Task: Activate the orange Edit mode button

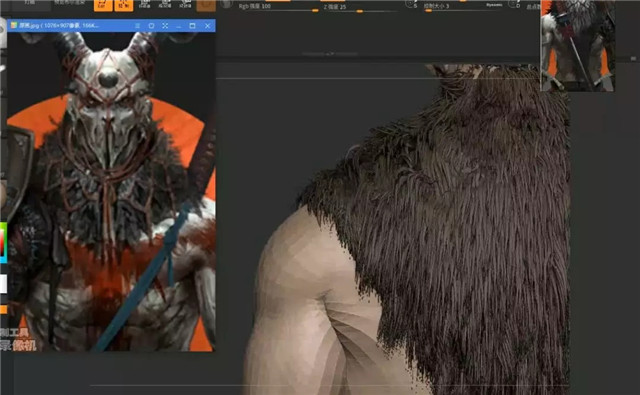Action: tap(103, 5)
